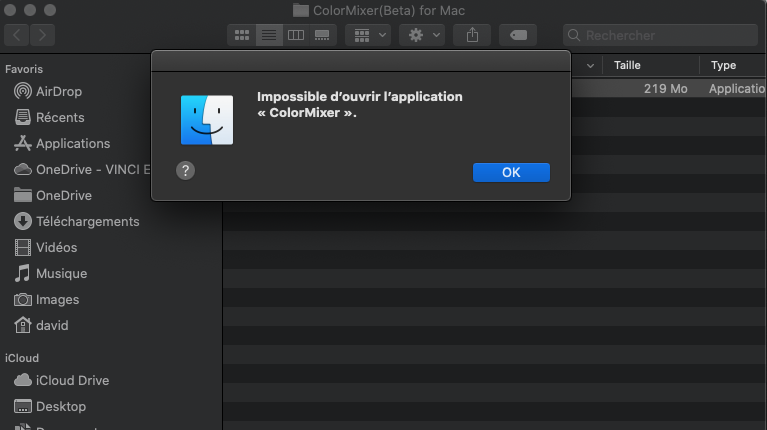The width and height of the screenshot is (767, 430).
Task: Click the Vidéos film strip icon
Action: pyautogui.click(x=23, y=247)
